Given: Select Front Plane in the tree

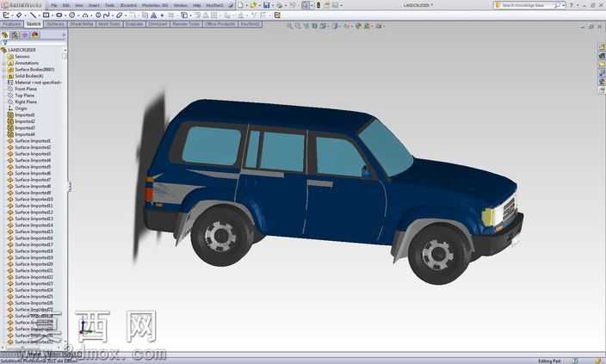Looking at the screenshot, I should (x=26, y=89).
